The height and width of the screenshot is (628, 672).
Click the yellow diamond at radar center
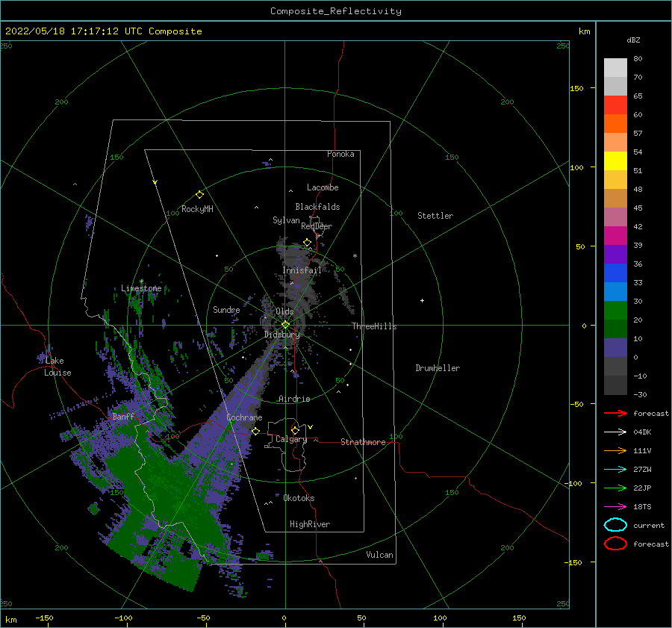tap(285, 325)
